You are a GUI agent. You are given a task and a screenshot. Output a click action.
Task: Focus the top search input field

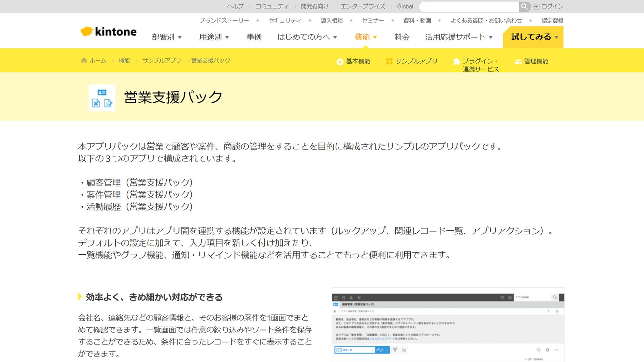coord(469,6)
